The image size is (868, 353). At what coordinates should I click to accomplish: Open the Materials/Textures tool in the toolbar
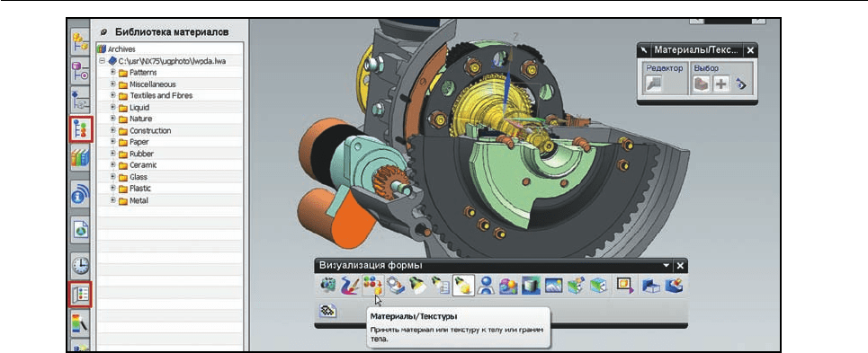(x=373, y=286)
